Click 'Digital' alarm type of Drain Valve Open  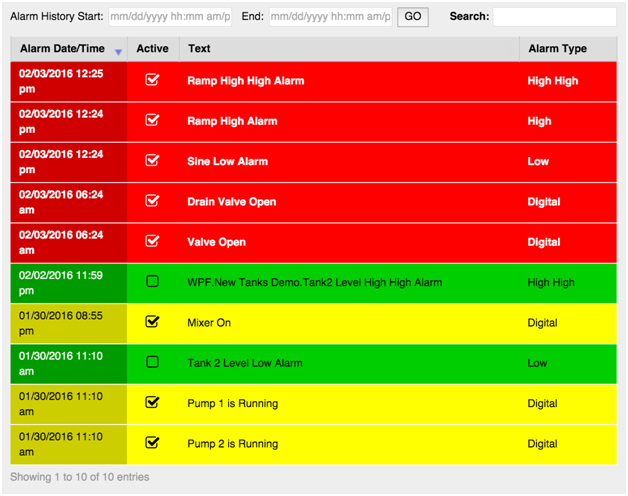tap(543, 202)
